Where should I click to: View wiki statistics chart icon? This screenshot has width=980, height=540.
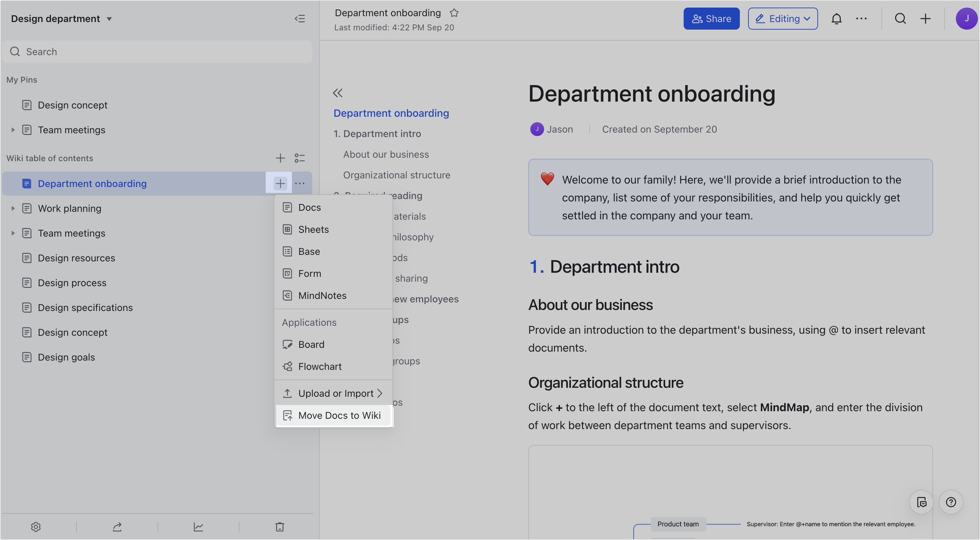tap(198, 527)
